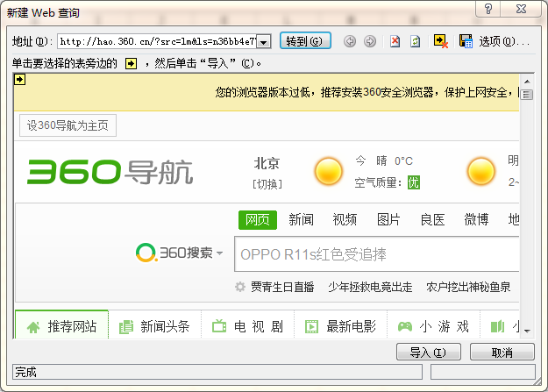The image size is (548, 392).
Task: Click the gear icon before 贾青生日直播
Action: [x=240, y=287]
